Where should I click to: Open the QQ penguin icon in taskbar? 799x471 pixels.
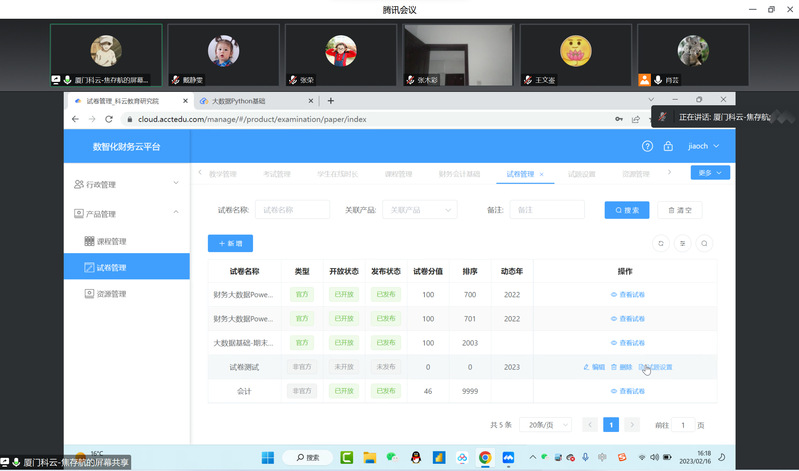[415, 457]
